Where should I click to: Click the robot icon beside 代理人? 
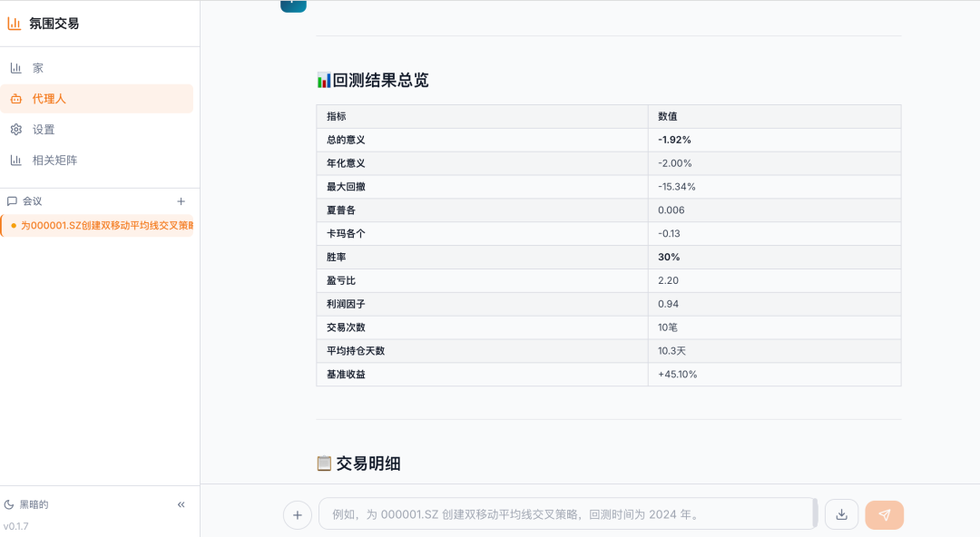tap(16, 99)
